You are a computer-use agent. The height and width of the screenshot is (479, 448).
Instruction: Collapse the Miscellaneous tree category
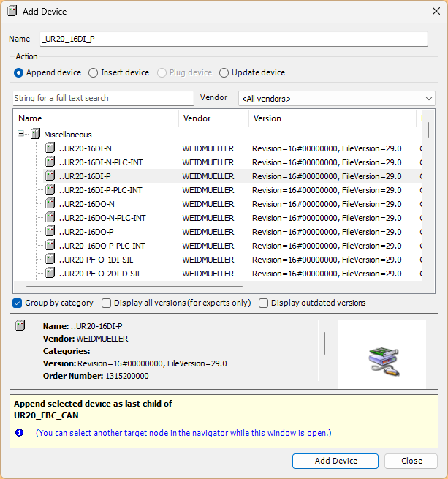pyautogui.click(x=20, y=134)
